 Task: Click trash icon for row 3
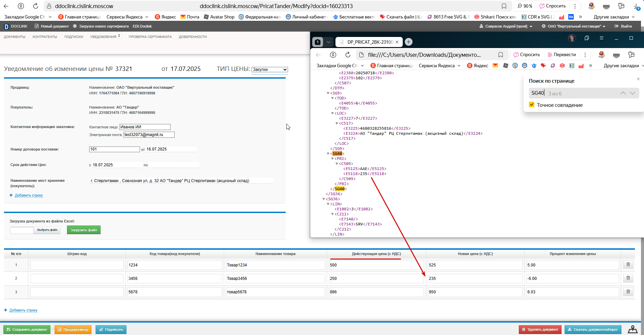628,292
